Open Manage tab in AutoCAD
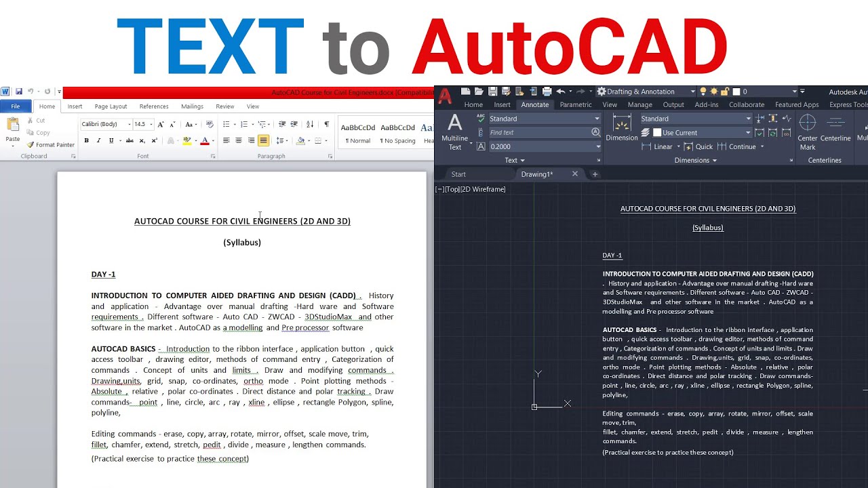The width and height of the screenshot is (868, 488). pyautogui.click(x=639, y=104)
